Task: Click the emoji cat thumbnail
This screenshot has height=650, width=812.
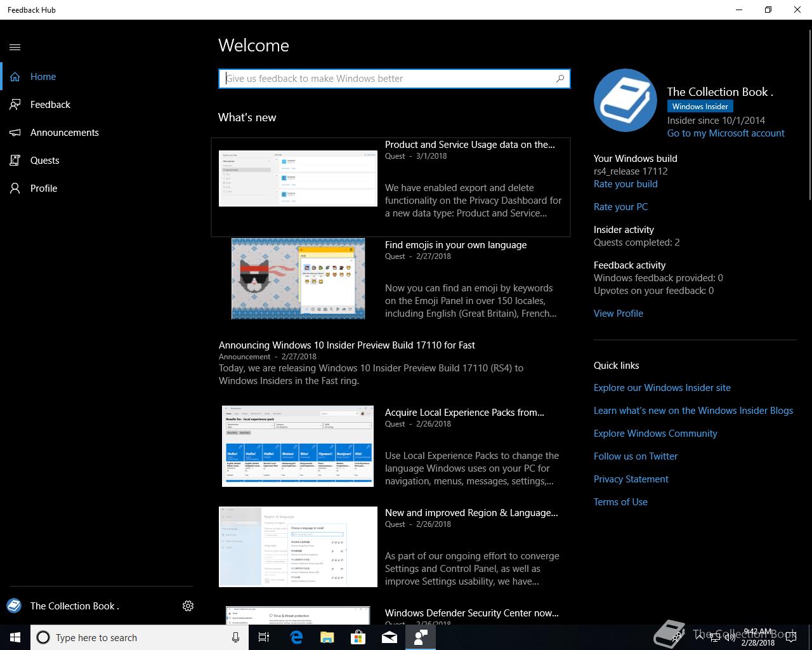Action: (298, 279)
